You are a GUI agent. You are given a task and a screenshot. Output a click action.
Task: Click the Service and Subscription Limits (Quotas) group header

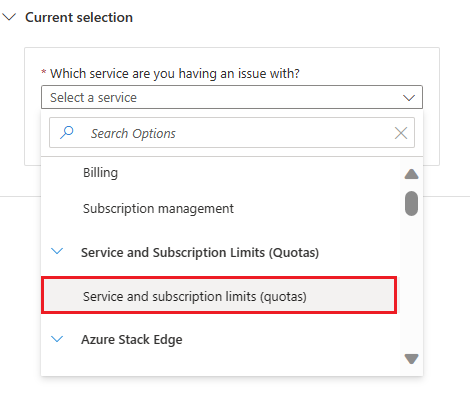(x=200, y=252)
